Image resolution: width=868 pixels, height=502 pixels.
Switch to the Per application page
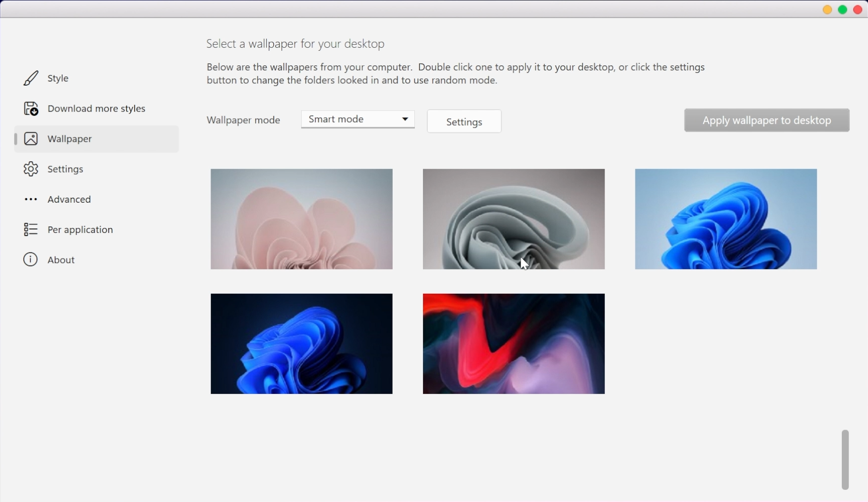[x=80, y=229]
